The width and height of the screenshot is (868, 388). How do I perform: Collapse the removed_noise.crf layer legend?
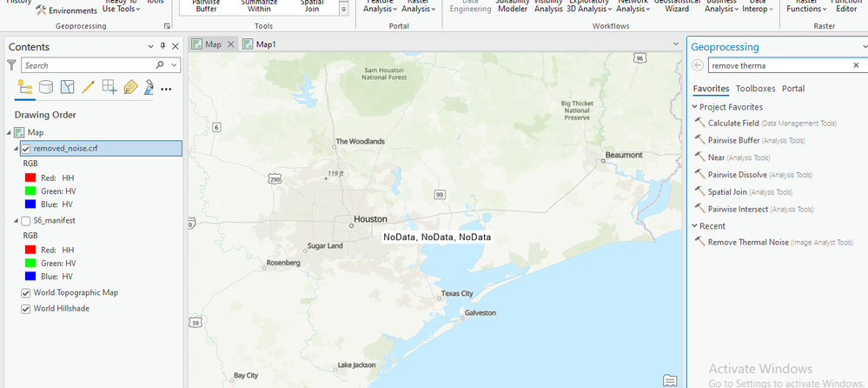pos(16,149)
